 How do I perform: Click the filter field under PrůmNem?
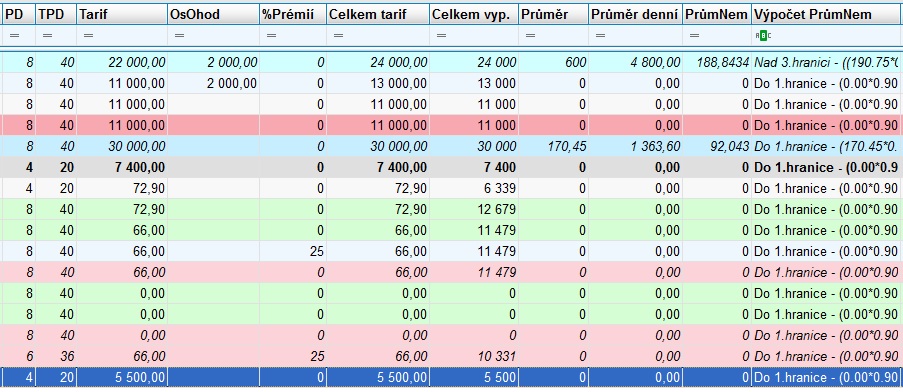click(x=717, y=36)
